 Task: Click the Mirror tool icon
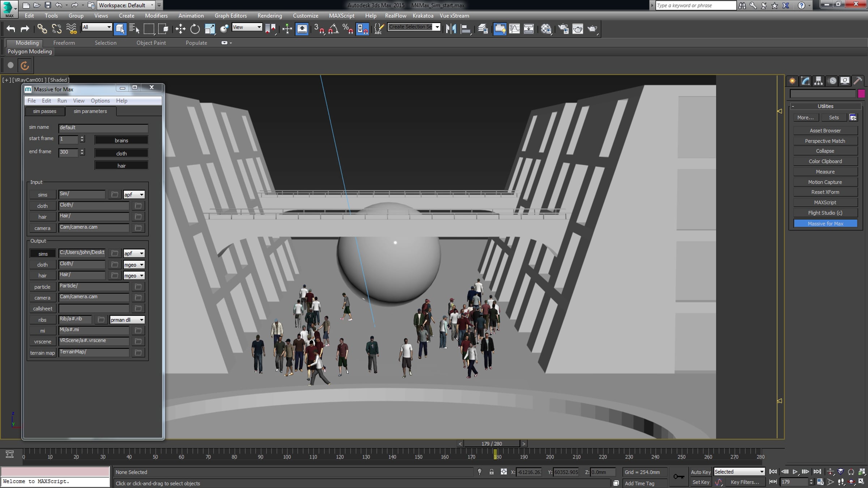click(x=451, y=29)
